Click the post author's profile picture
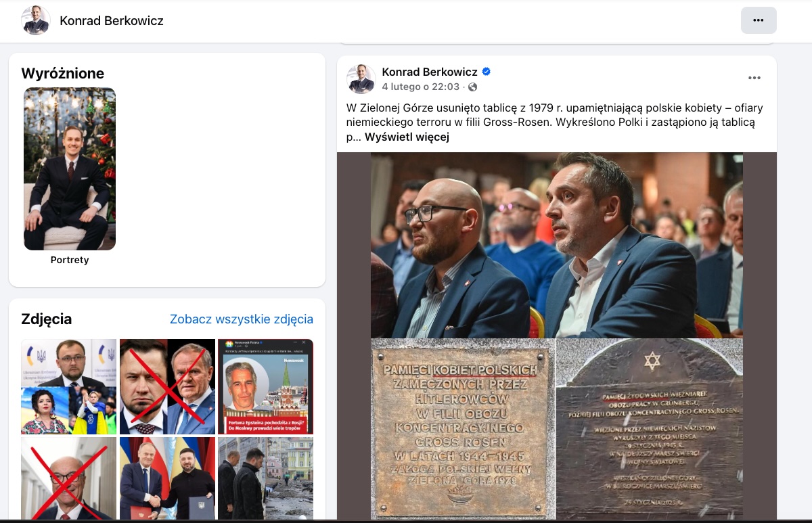The image size is (812, 523). pyautogui.click(x=361, y=79)
